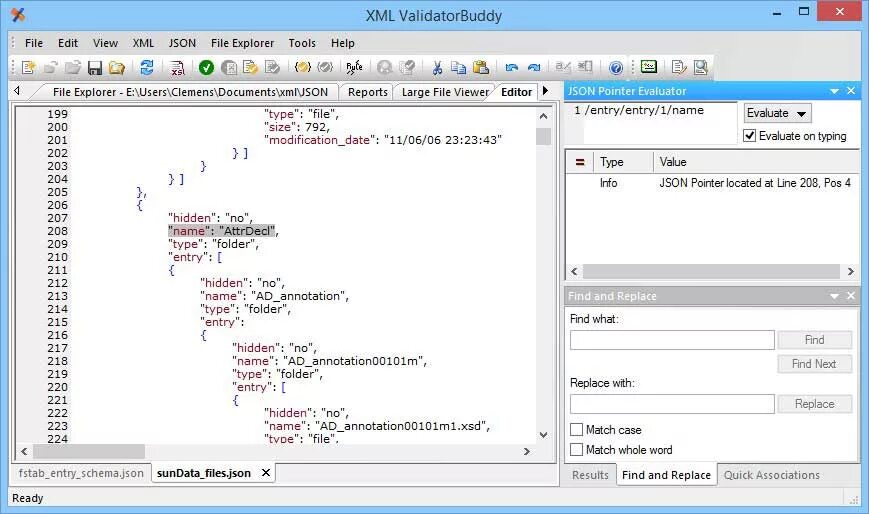Screen dimensions: 869x514
Task: Open JSON Pointer Evaluator panel options arrow
Action: click(x=834, y=91)
